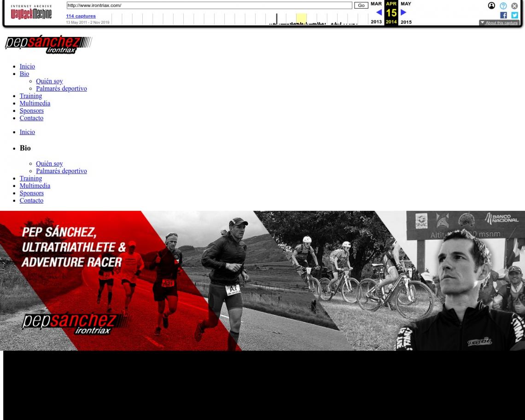
Task: Go to next capture with right blue arrow
Action: 403,12
